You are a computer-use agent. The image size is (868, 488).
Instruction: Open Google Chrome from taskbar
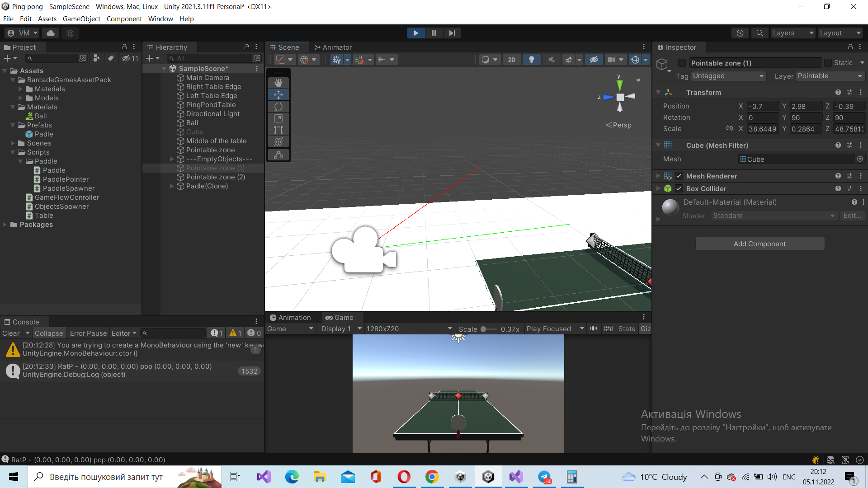(x=432, y=477)
